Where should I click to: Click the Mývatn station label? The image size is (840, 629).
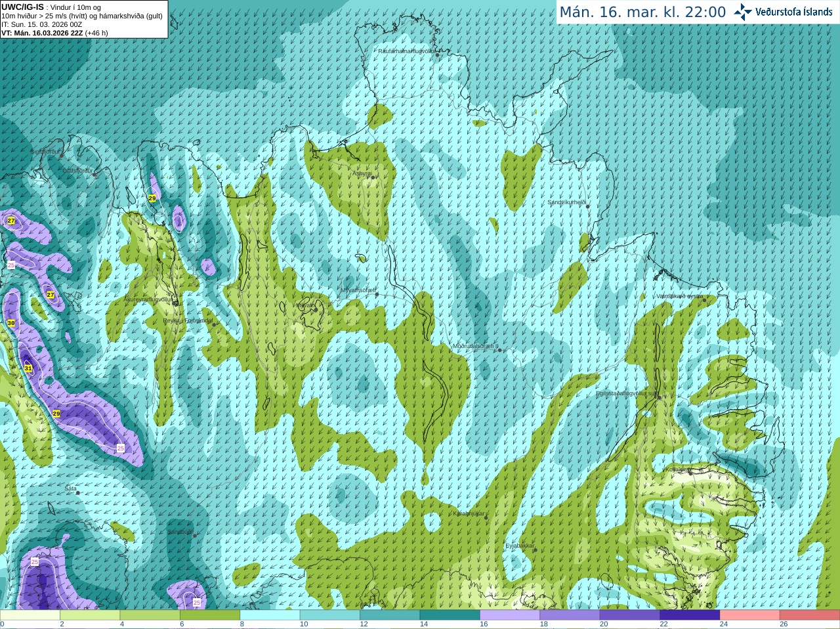[x=304, y=305]
